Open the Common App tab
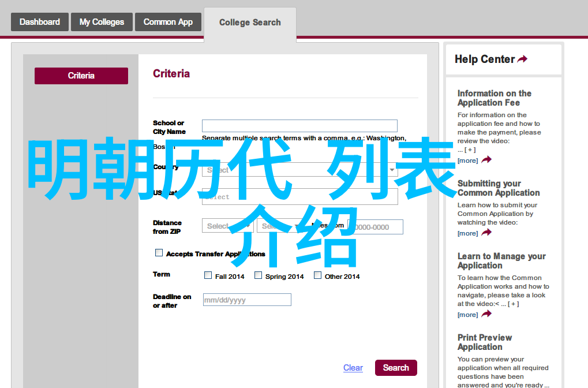588x388 pixels. (x=168, y=22)
